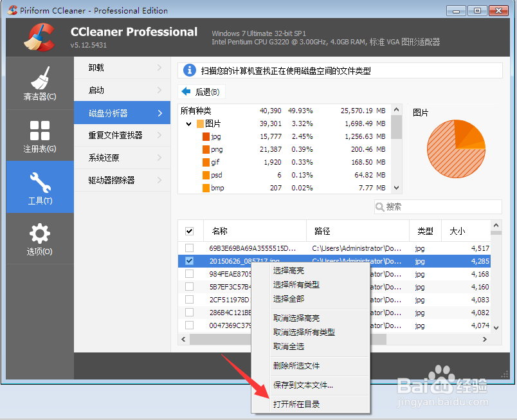Click the 后退 Back button

click(x=201, y=91)
